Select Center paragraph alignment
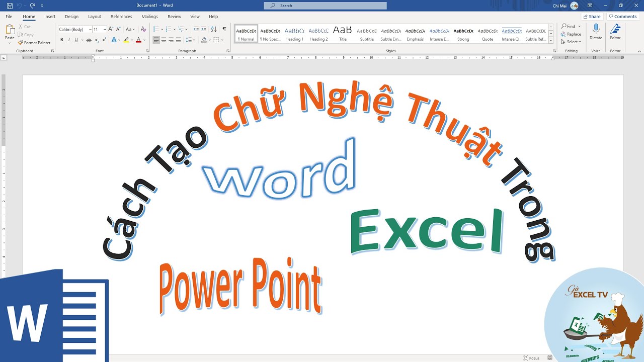Image resolution: width=644 pixels, height=362 pixels. [x=164, y=40]
